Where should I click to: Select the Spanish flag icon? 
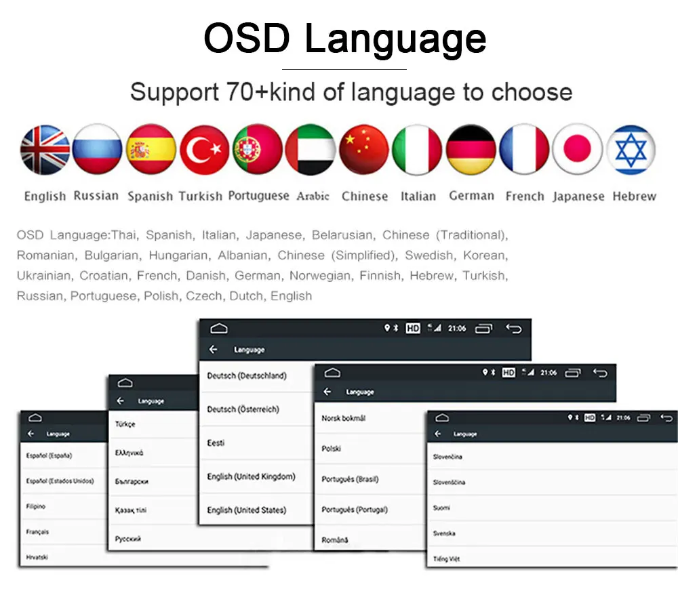click(x=151, y=149)
